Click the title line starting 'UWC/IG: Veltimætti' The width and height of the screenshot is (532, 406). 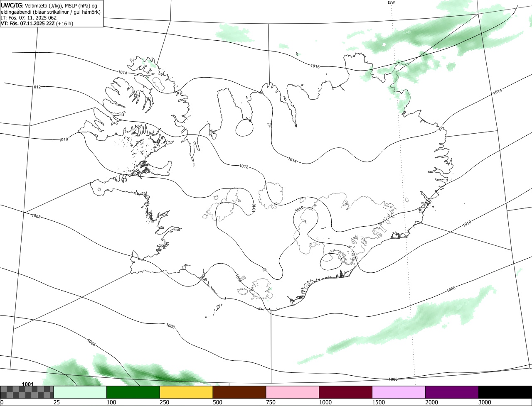click(x=49, y=5)
